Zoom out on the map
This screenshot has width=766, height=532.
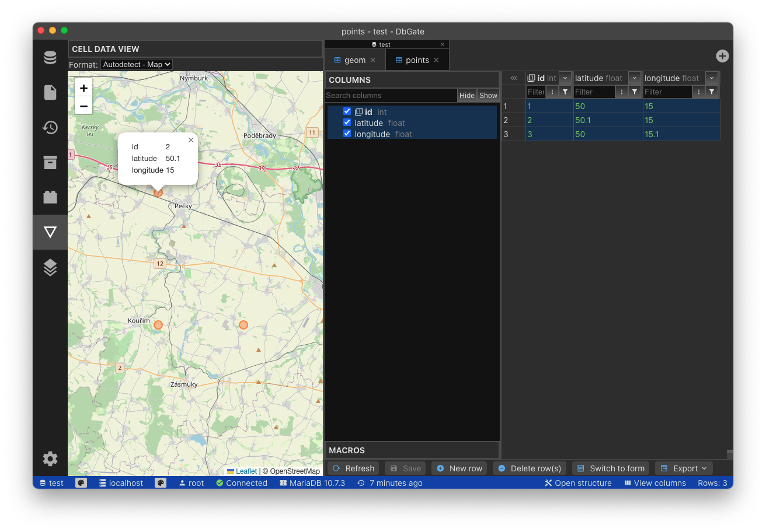coord(83,106)
